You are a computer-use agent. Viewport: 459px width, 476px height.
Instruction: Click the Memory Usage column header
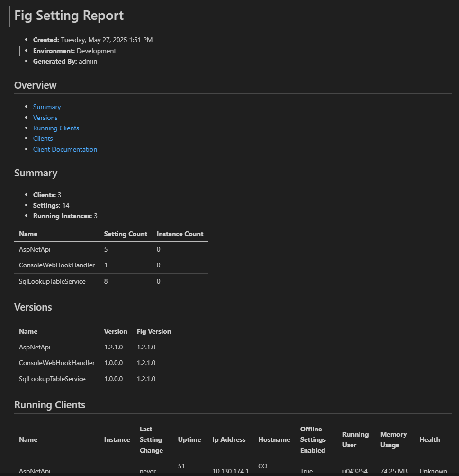393,439
